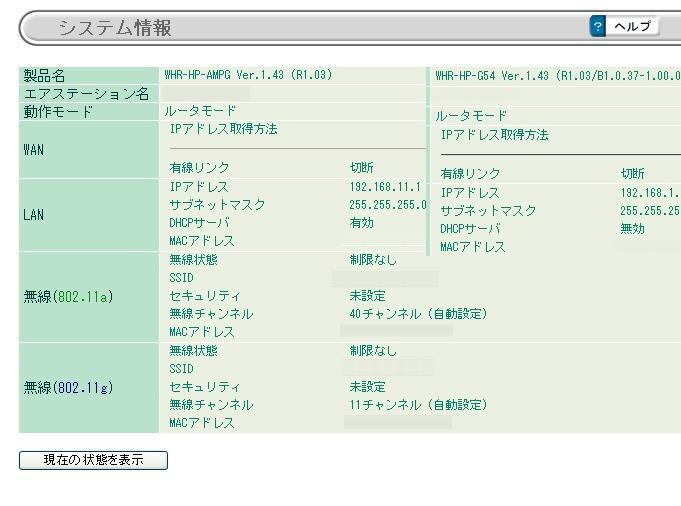The image size is (681, 506).
Task: Click the subnet mask value 255.255.255.0
Action: tap(388, 205)
